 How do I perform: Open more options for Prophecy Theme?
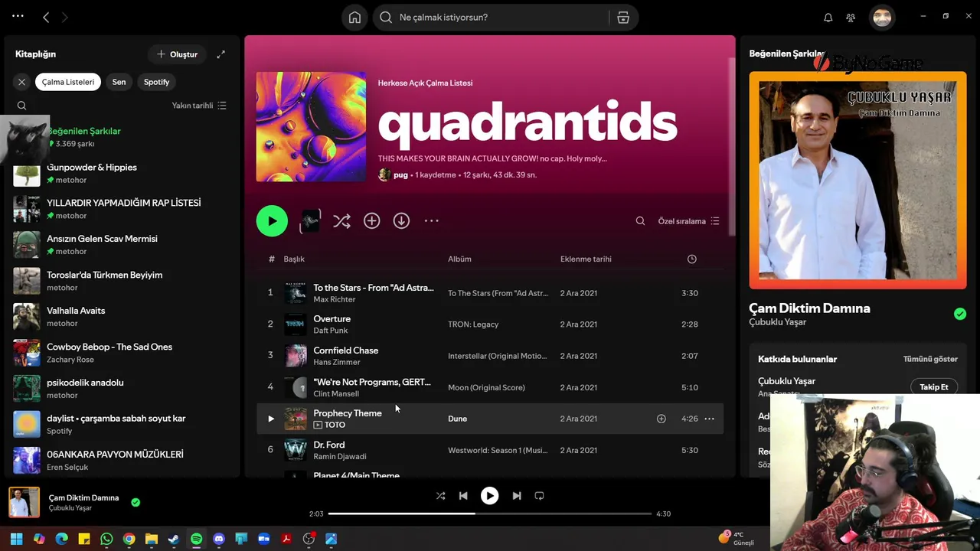(x=709, y=419)
